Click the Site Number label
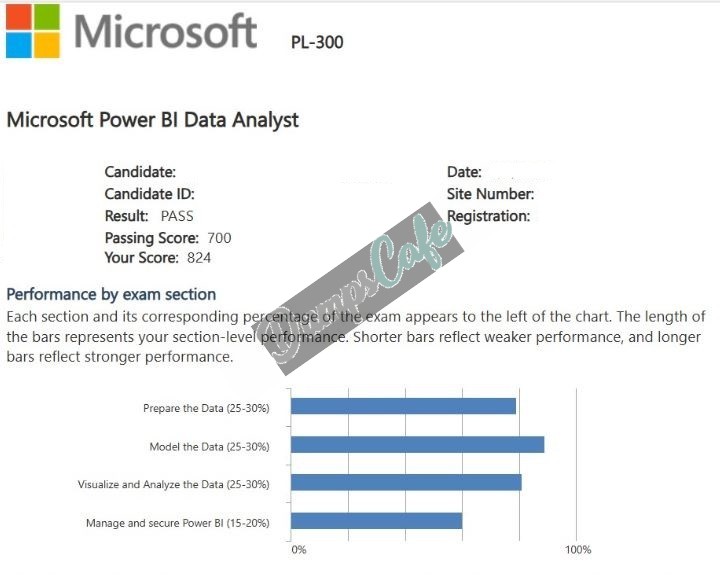 490,194
